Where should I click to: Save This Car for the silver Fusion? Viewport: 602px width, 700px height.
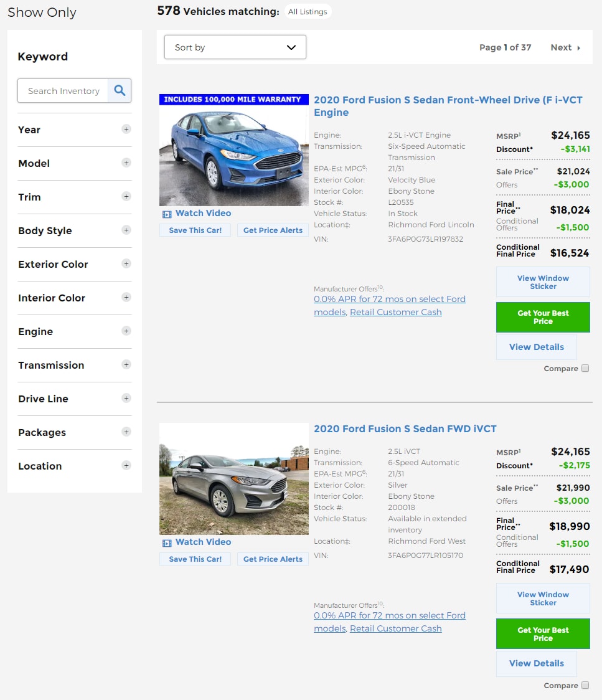tap(195, 559)
